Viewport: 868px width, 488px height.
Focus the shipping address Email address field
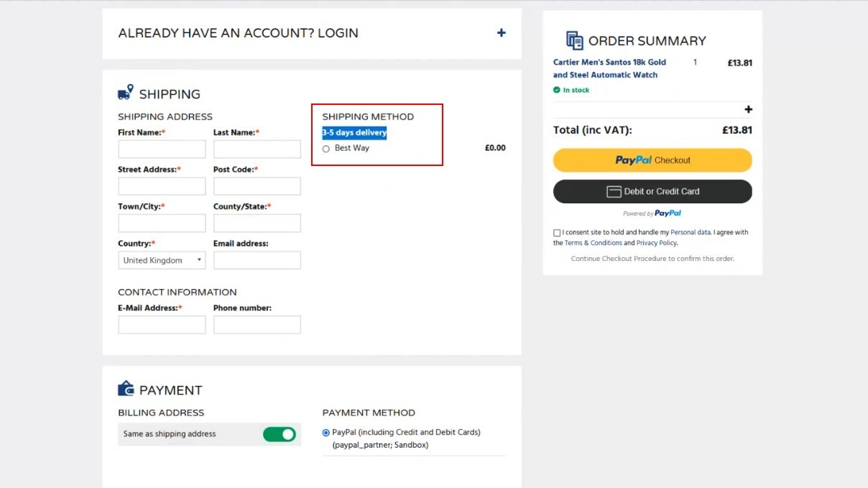click(257, 260)
